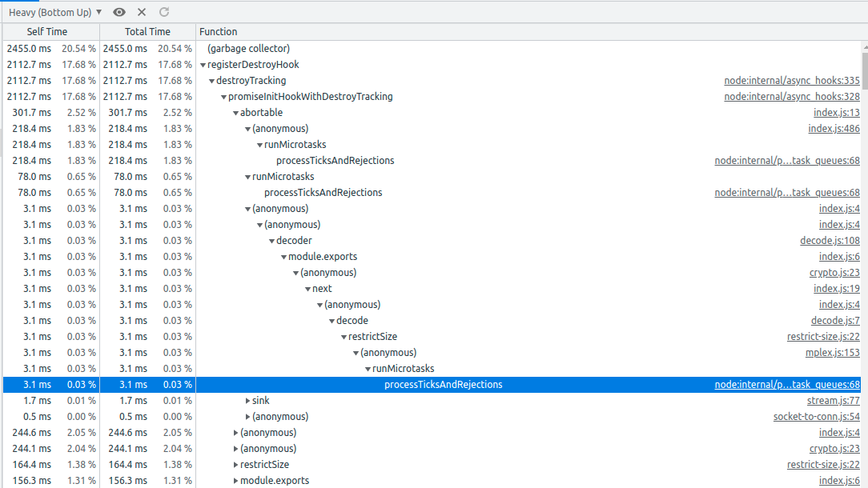Viewport: 868px width, 488px height.
Task: Click the X exclude selected function icon
Action: tap(142, 12)
